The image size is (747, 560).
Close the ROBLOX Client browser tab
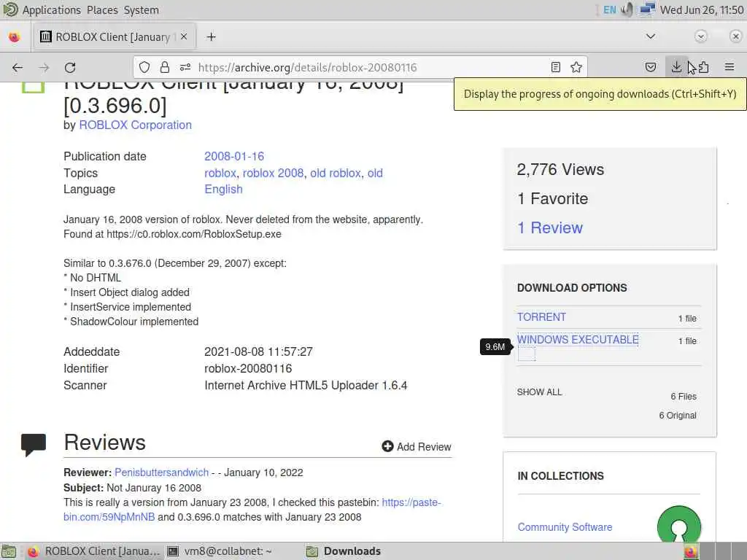coord(184,36)
